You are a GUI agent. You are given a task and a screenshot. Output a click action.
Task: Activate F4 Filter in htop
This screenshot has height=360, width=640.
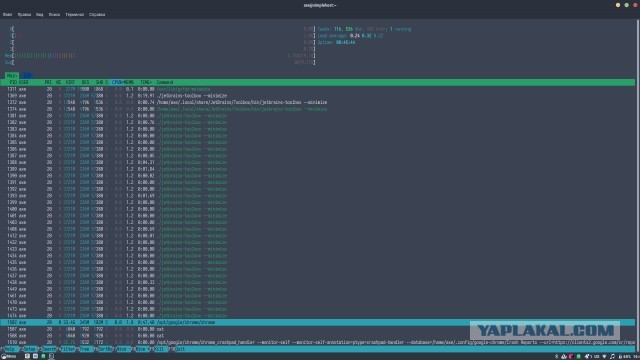click(x=68, y=349)
